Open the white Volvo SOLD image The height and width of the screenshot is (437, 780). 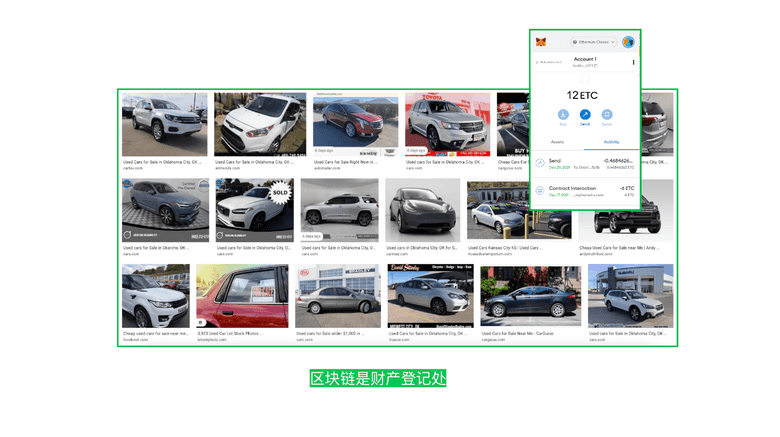(x=253, y=210)
